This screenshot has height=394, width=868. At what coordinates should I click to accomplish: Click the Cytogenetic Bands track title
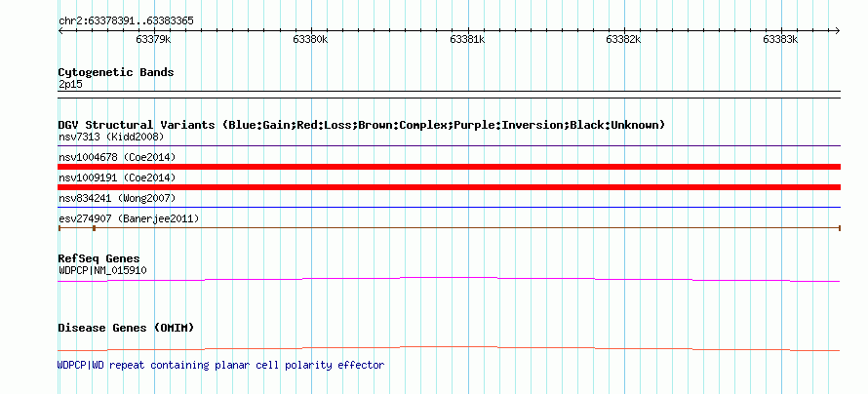click(116, 72)
